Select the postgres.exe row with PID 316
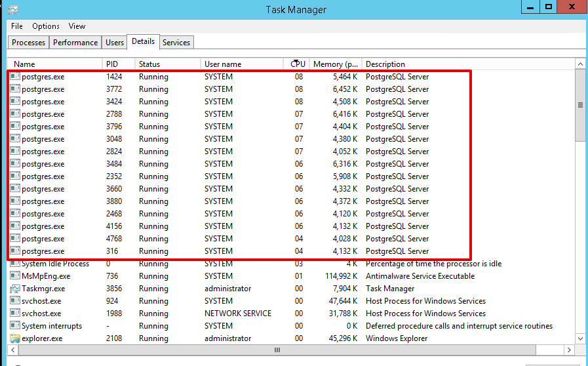588x366 pixels. (x=153, y=251)
